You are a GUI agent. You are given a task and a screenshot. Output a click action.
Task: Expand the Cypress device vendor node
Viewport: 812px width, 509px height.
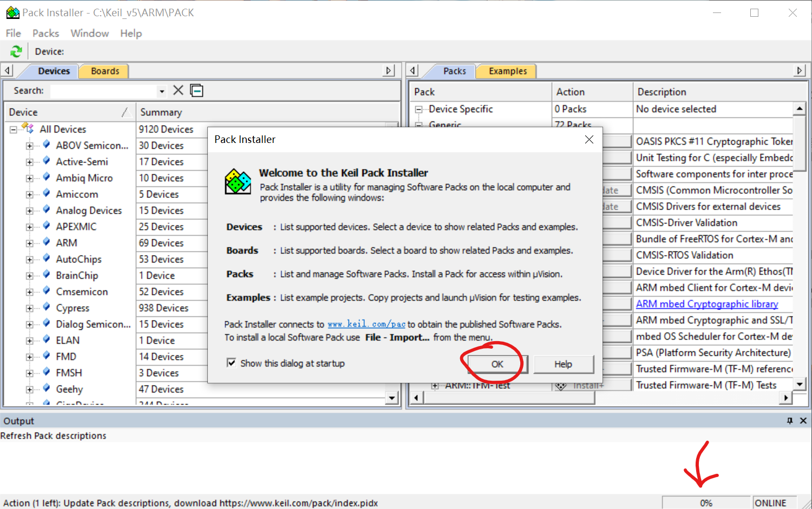(x=30, y=308)
